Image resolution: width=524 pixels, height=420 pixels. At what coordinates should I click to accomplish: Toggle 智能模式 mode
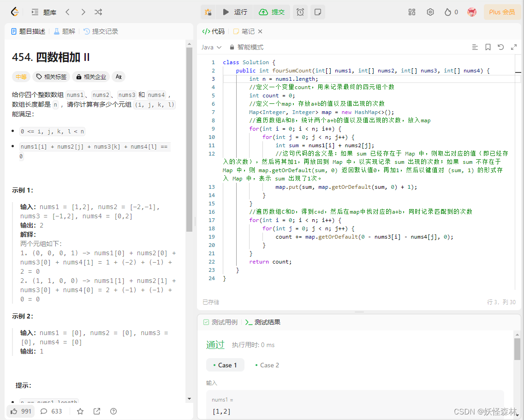[x=247, y=48]
